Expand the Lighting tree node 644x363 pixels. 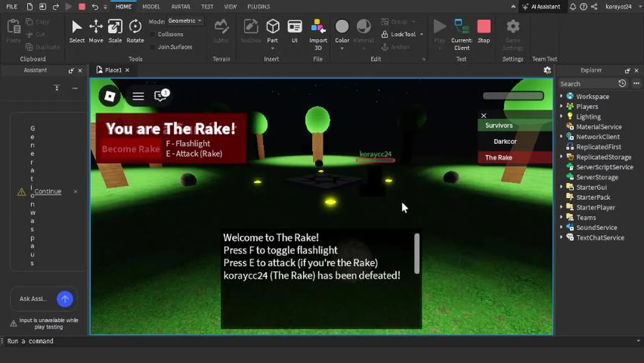pos(561,116)
